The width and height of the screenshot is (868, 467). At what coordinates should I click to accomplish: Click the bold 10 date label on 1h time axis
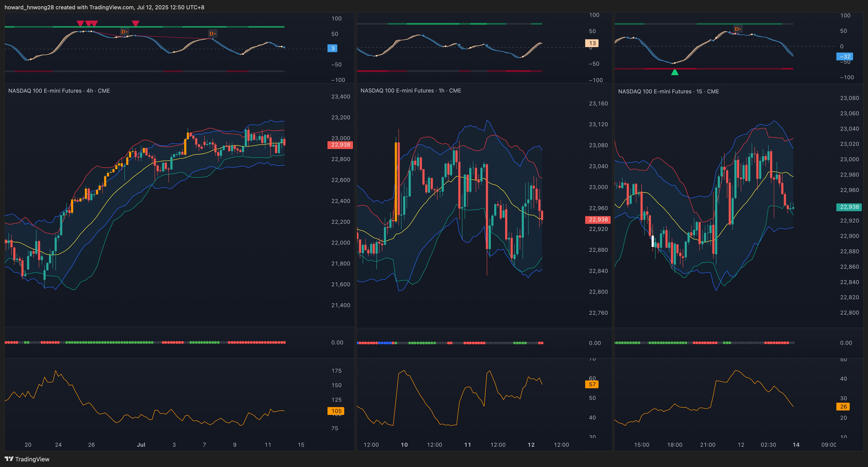point(404,445)
